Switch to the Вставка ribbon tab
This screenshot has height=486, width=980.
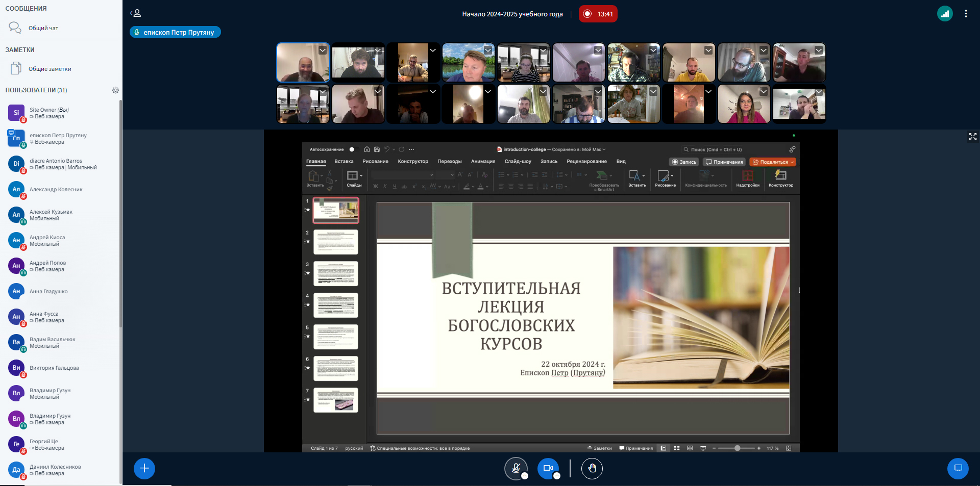[344, 162]
